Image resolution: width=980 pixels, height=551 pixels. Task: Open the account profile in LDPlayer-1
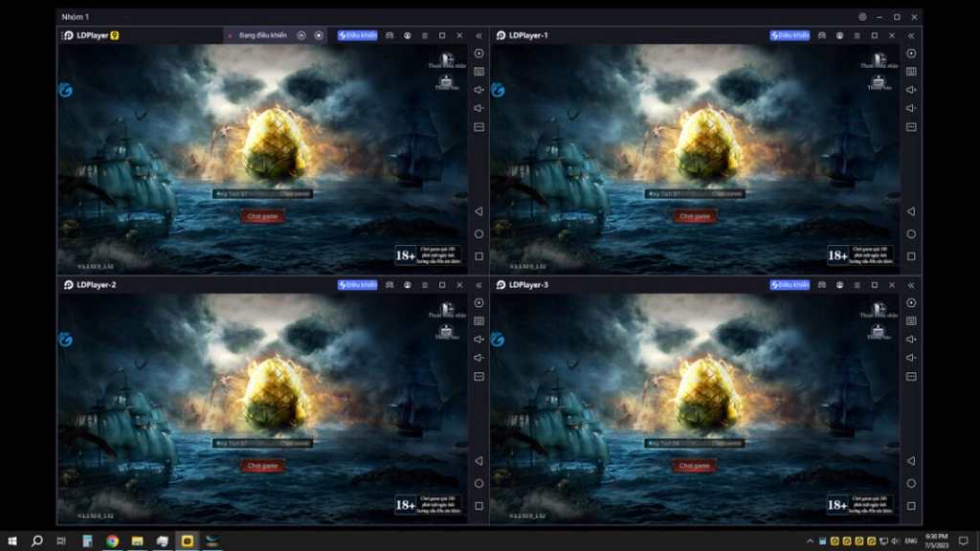pyautogui.click(x=839, y=35)
